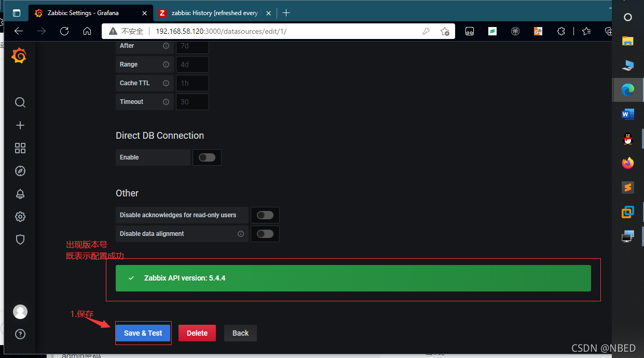Focus the Cache TTL input field
Image resolution: width=644 pixels, height=358 pixels.
coord(193,83)
